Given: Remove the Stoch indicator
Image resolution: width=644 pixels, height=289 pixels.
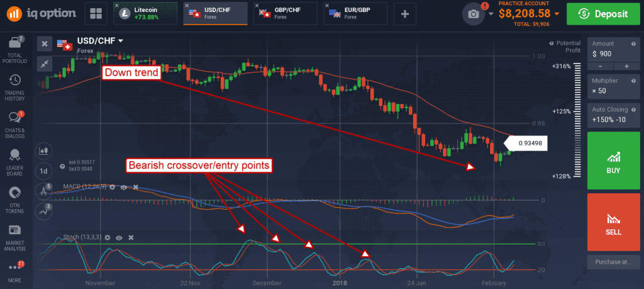Looking at the screenshot, I should coord(131,237).
